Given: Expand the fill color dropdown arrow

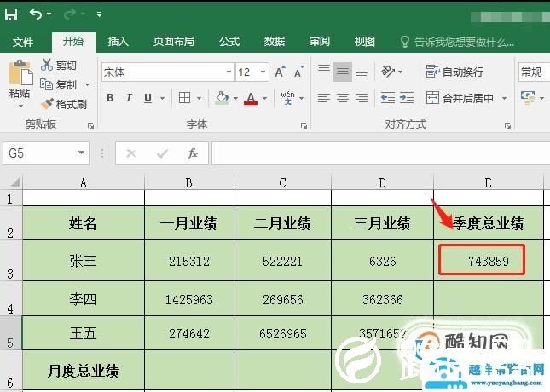Looking at the screenshot, I should click(235, 98).
